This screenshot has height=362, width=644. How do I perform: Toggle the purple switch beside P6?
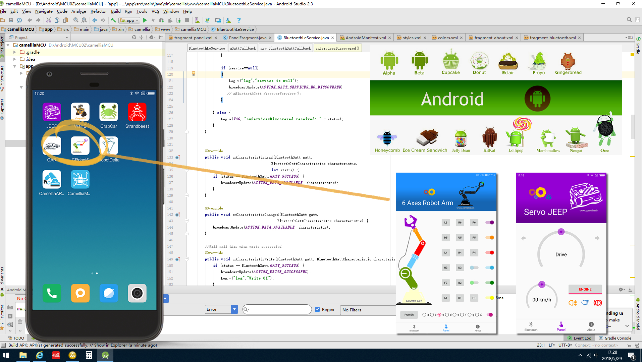pyautogui.click(x=490, y=223)
